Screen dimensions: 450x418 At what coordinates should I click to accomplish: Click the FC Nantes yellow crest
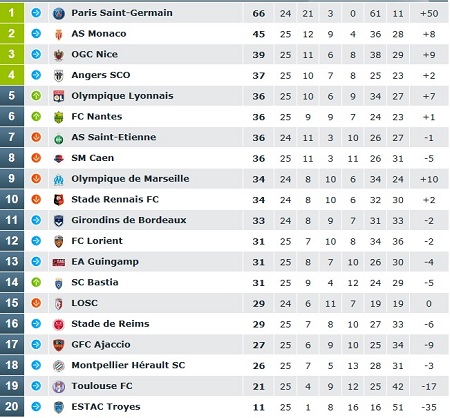59,117
